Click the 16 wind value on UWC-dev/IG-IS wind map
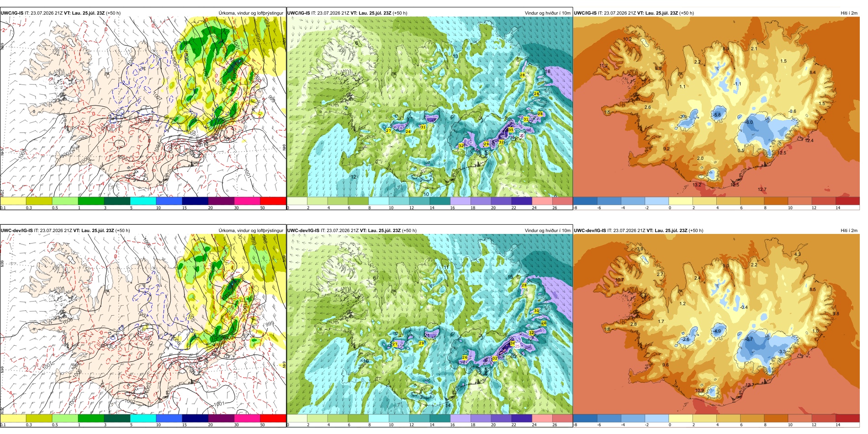 pyautogui.click(x=366, y=361)
